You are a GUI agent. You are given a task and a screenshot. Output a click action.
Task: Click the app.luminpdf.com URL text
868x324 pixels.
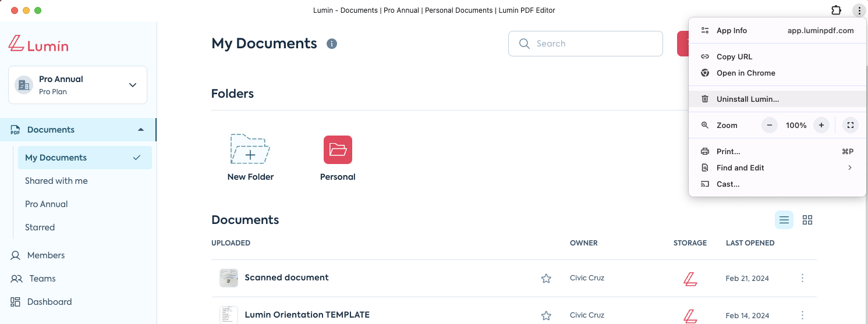coord(821,31)
